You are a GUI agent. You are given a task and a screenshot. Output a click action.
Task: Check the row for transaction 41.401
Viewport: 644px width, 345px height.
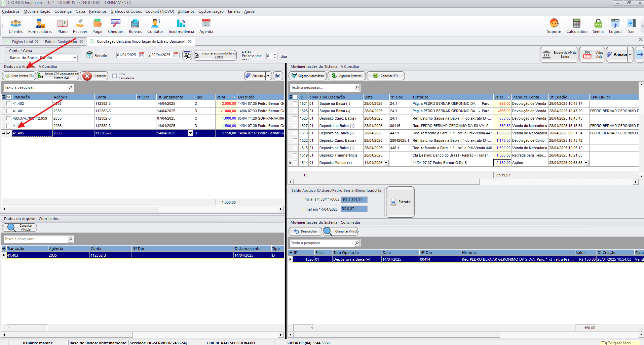coord(8,111)
